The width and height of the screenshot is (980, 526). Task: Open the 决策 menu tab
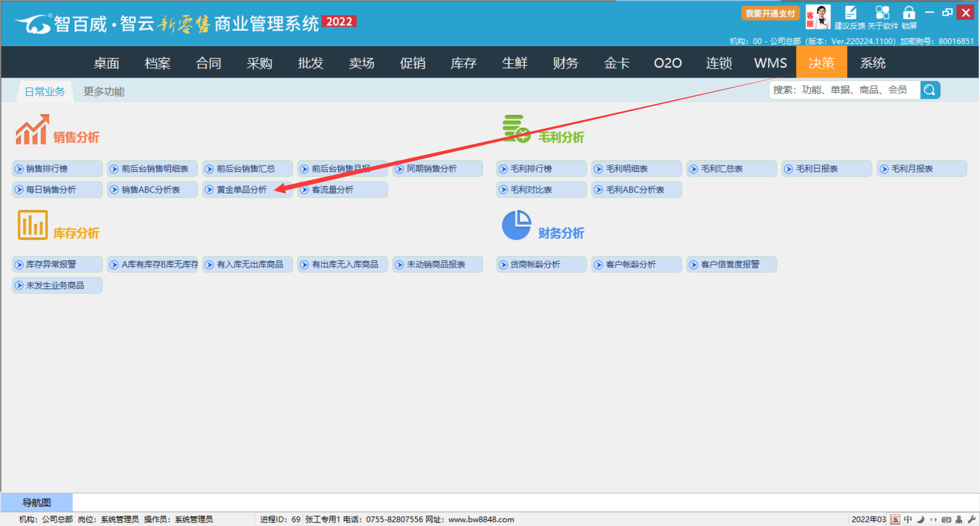click(x=821, y=63)
